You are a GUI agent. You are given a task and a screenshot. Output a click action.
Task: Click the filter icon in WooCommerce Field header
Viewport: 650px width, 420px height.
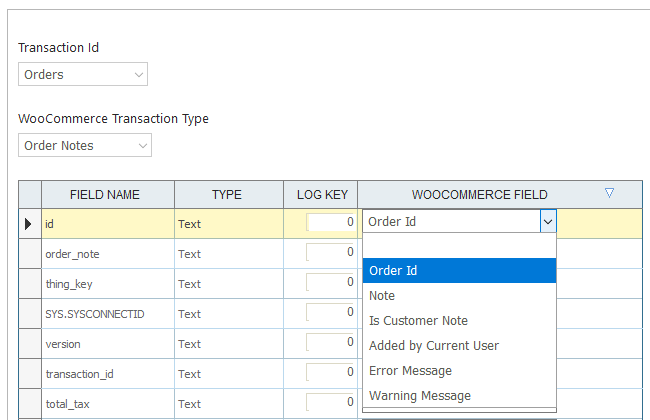[609, 193]
